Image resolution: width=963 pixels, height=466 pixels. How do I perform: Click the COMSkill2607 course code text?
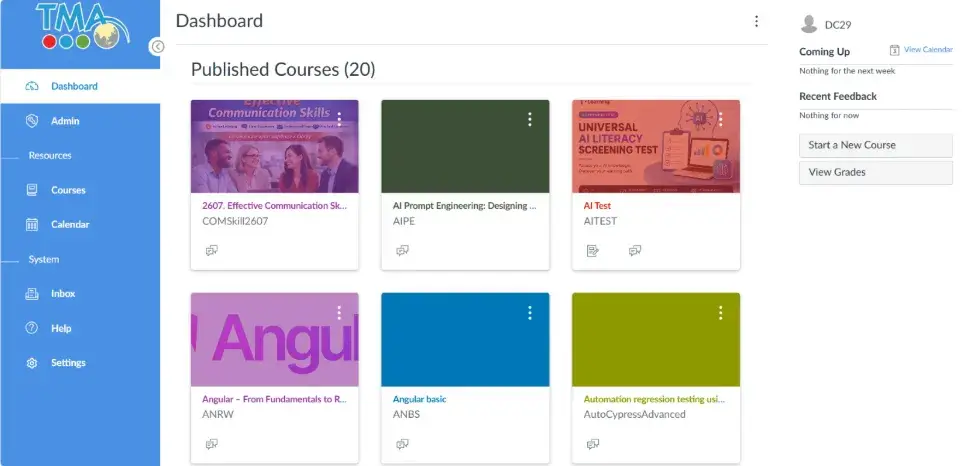235,221
